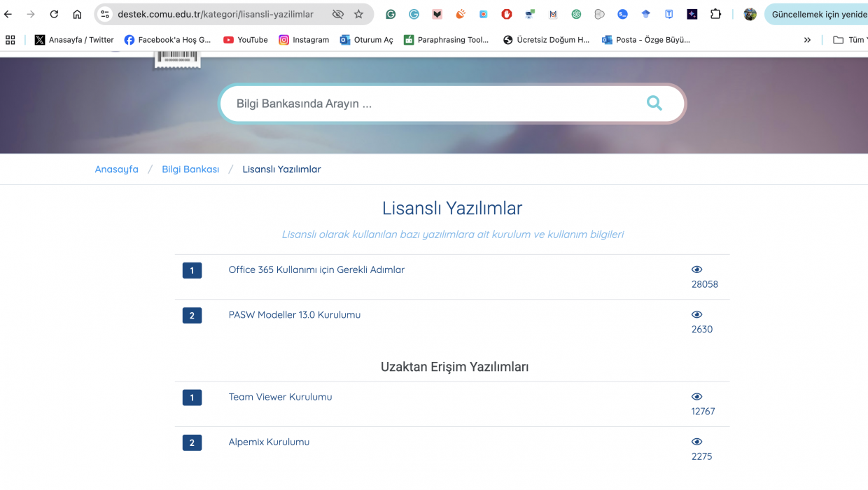Click the view count 12767
The height and width of the screenshot is (490, 868).
coord(703,412)
